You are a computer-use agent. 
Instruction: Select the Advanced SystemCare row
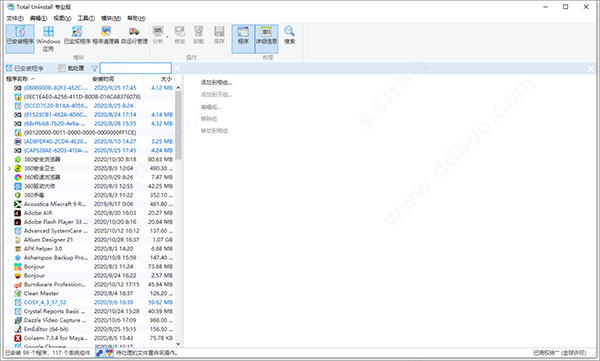click(90, 231)
